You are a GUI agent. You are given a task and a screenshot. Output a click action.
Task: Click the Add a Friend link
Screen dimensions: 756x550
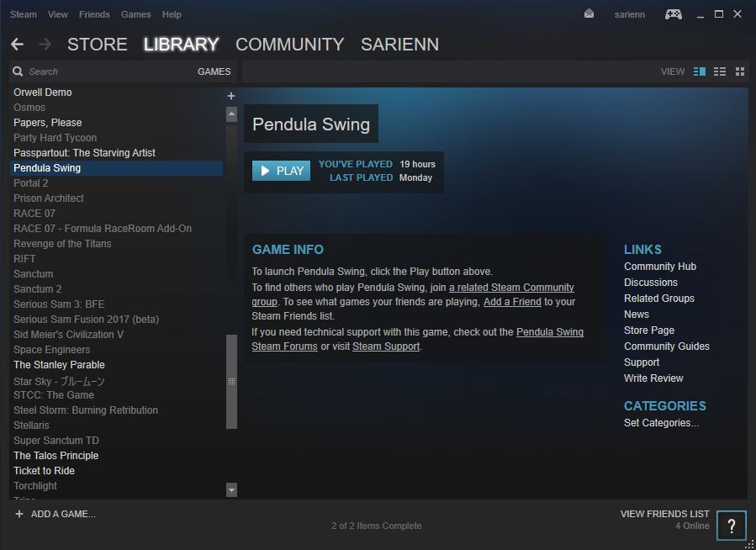(512, 302)
